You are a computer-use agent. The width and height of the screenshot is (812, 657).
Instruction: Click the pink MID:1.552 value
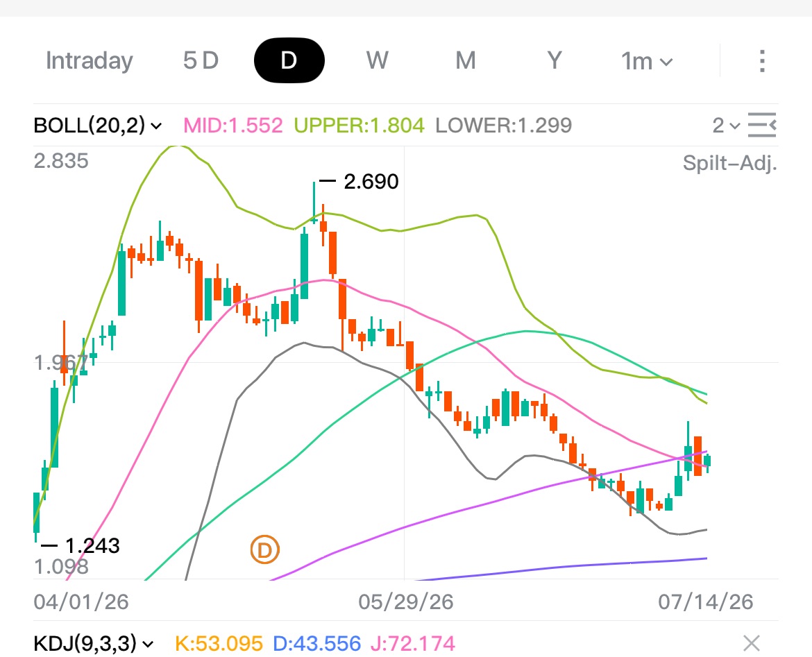[x=234, y=126]
